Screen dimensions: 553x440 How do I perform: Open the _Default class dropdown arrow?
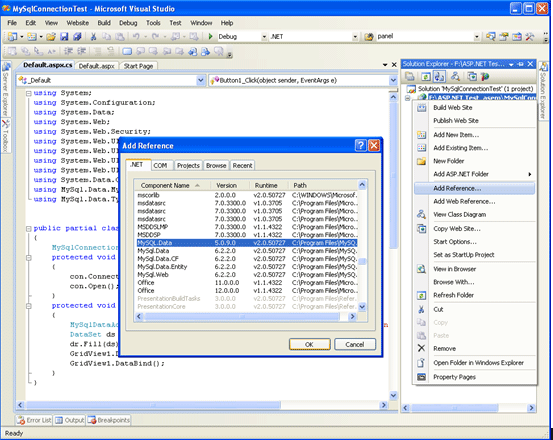click(201, 80)
